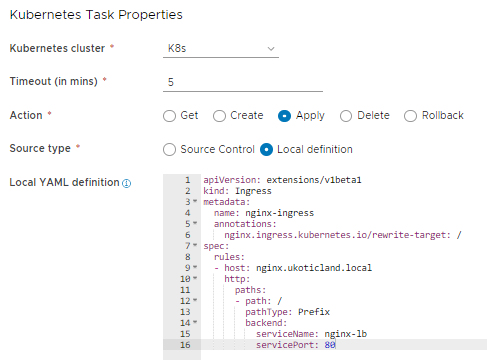Click the 'name: nginx-ingress' line
Screen dimensions: 487x360
264,213
